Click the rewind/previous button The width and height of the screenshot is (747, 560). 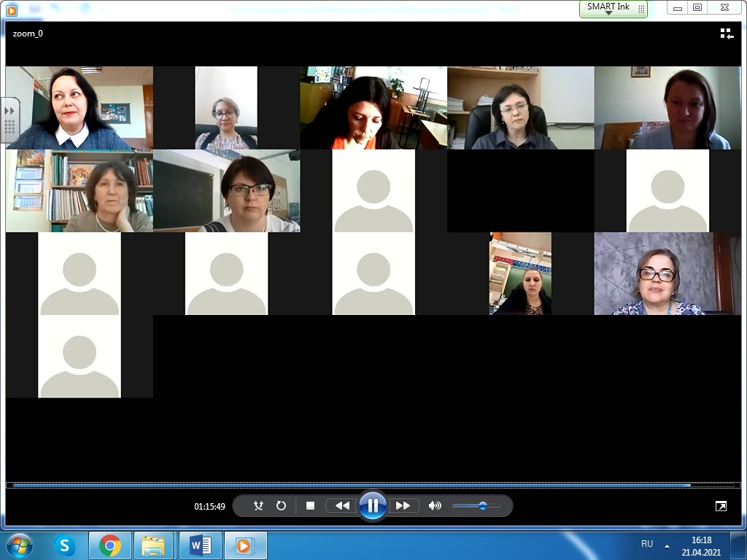[x=341, y=505]
